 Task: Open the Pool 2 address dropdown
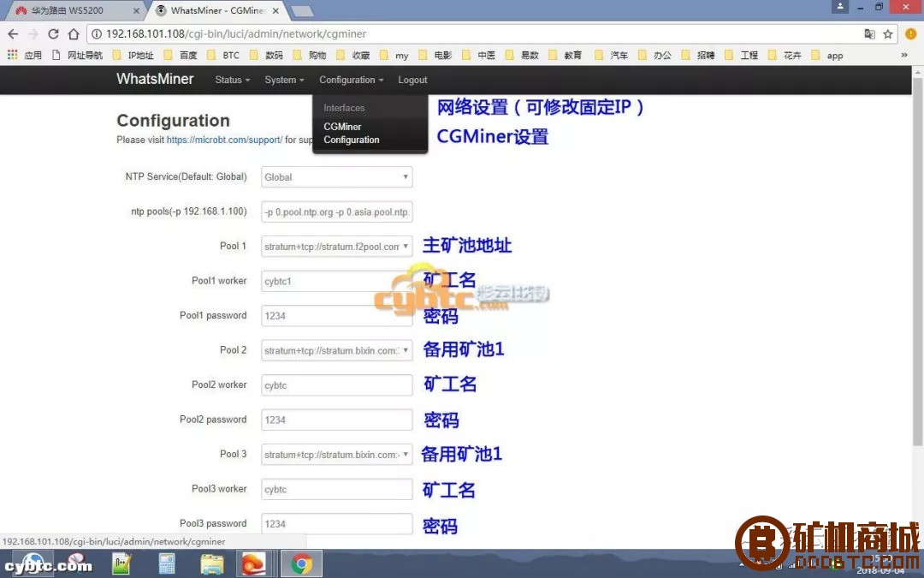point(336,350)
